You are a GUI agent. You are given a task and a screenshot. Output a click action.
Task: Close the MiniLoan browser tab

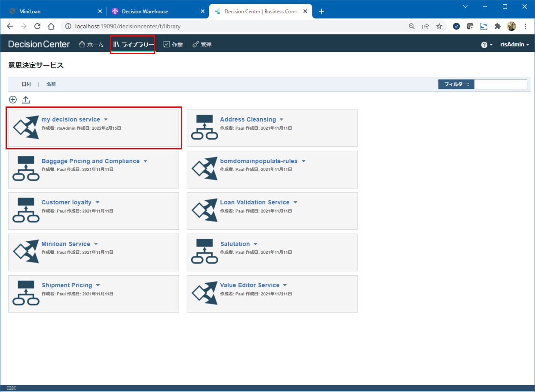click(100, 12)
